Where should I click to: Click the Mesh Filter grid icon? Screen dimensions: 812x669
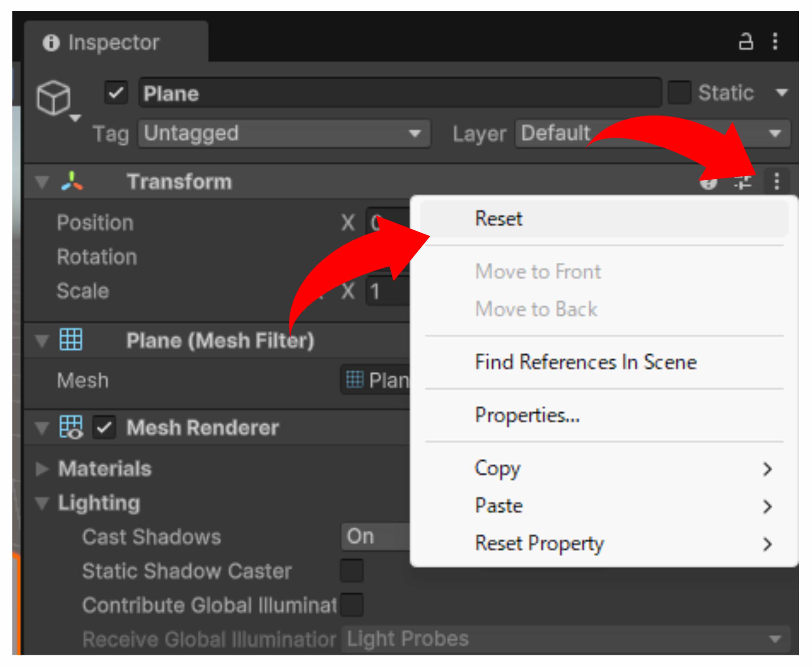tap(71, 339)
